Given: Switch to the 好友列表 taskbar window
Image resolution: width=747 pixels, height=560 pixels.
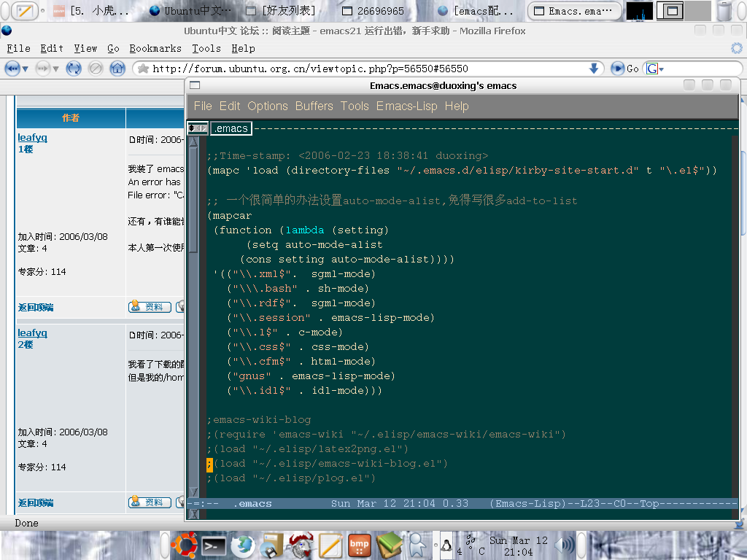Looking at the screenshot, I should 281,10.
